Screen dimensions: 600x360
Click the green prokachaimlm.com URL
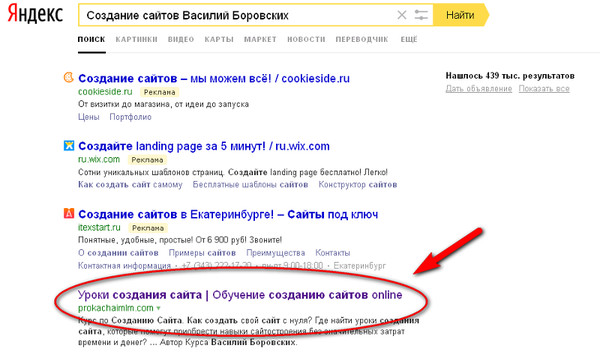pyautogui.click(x=116, y=308)
